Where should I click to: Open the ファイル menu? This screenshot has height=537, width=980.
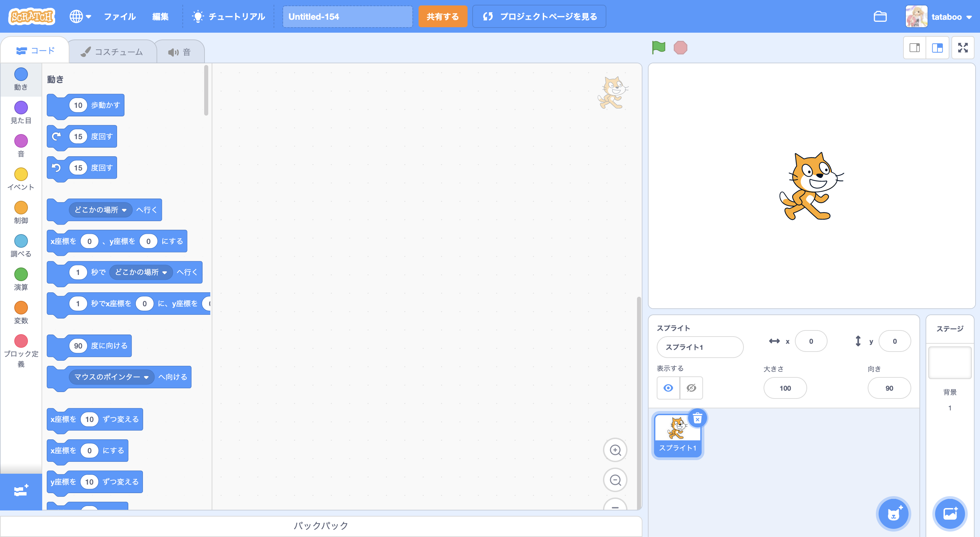(119, 17)
